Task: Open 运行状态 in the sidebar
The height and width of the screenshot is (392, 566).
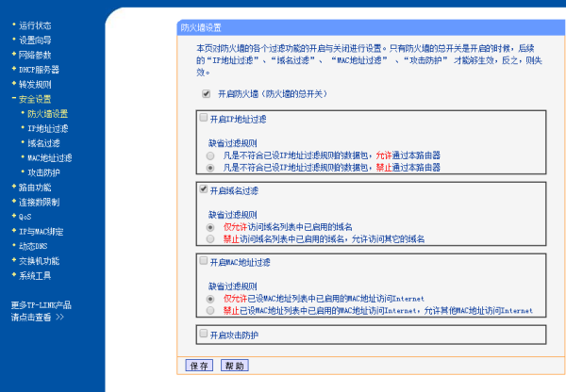Action: pyautogui.click(x=35, y=25)
